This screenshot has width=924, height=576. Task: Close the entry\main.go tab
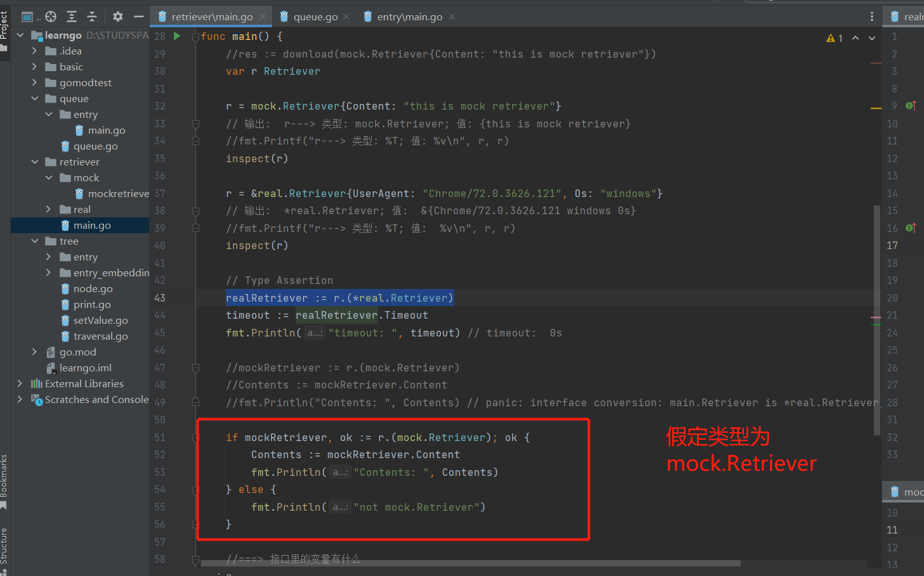(452, 16)
